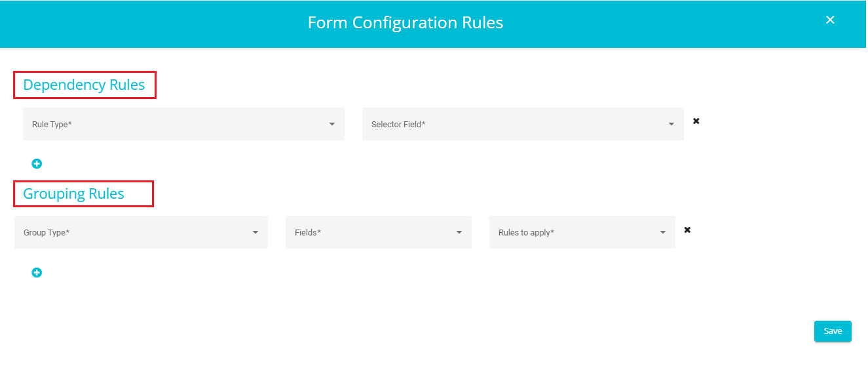Add a new dependency rule
Image resolution: width=868 pixels, height=385 pixels.
coord(37,164)
